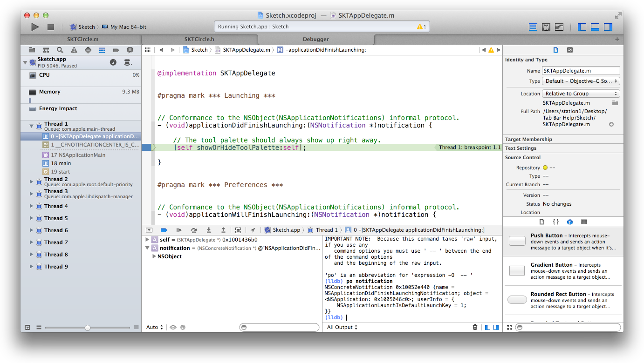
Task: Click the jump bar warning issue icon
Action: [491, 50]
